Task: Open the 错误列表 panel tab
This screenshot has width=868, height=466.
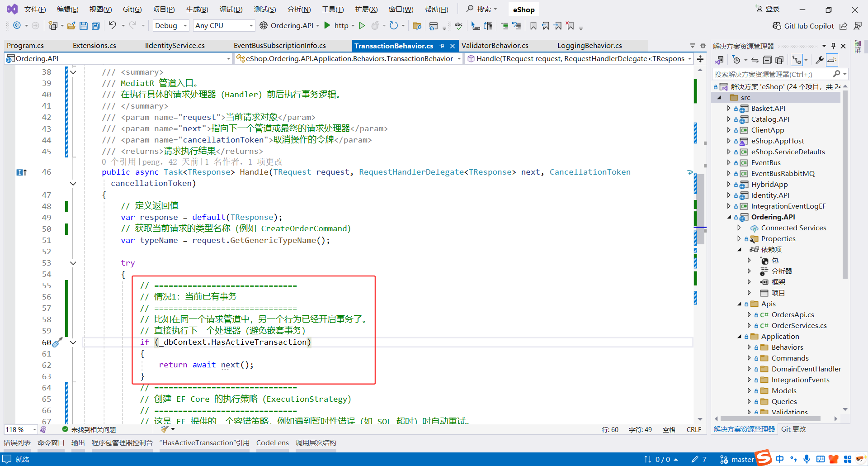Action: pyautogui.click(x=17, y=442)
